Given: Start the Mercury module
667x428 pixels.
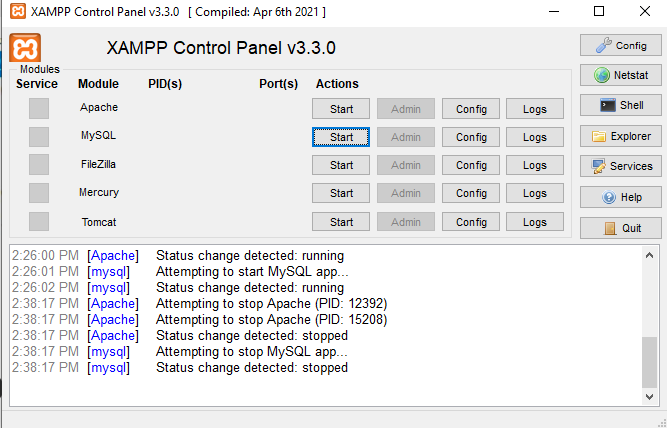Looking at the screenshot, I should 341,193.
